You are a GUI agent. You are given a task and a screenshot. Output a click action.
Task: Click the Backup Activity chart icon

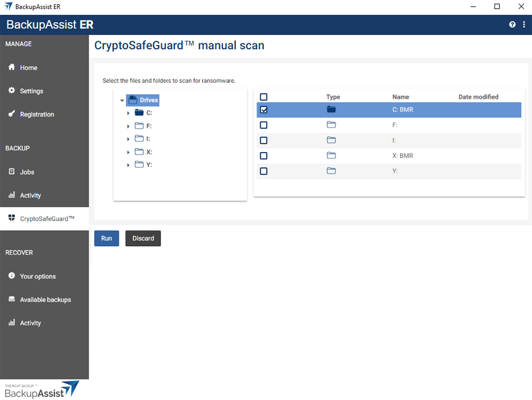(12, 195)
